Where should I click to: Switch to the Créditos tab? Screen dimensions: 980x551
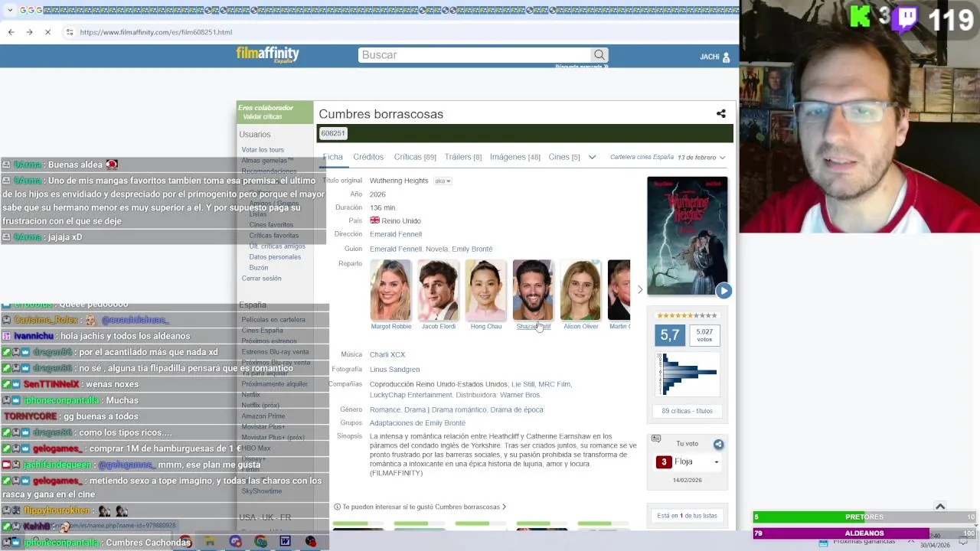coord(368,157)
